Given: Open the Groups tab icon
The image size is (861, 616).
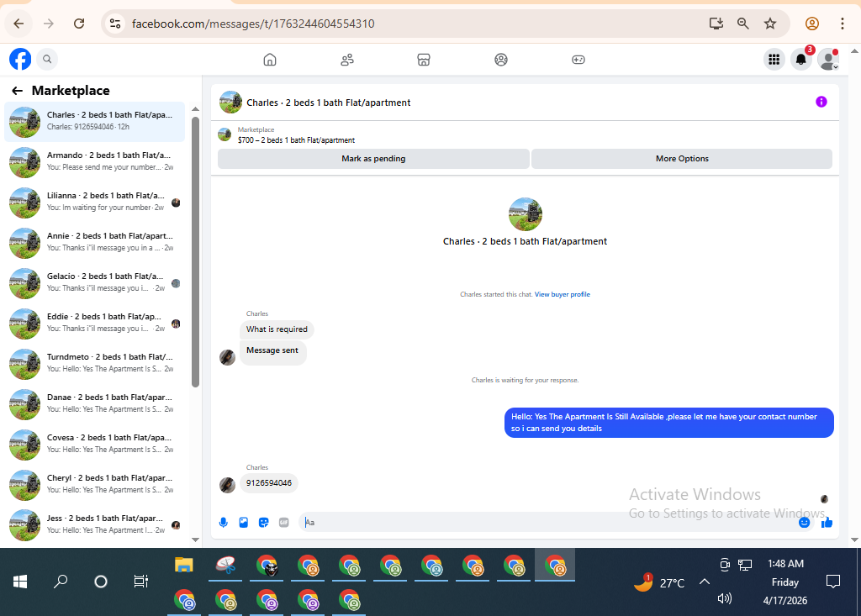Looking at the screenshot, I should [501, 60].
